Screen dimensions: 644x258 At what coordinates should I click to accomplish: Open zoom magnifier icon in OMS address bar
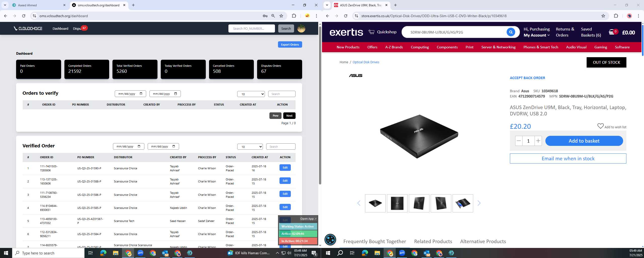pyautogui.click(x=273, y=16)
